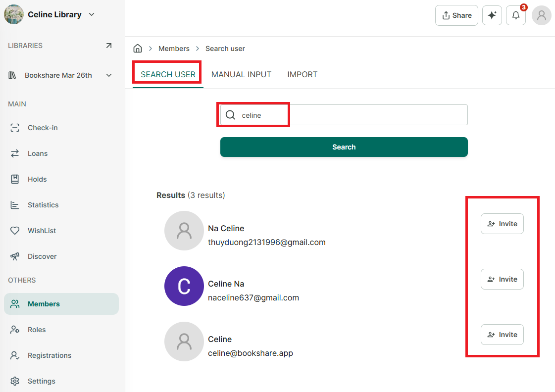Click the Celine Library avatar image
The height and width of the screenshot is (392, 555).
14,14
